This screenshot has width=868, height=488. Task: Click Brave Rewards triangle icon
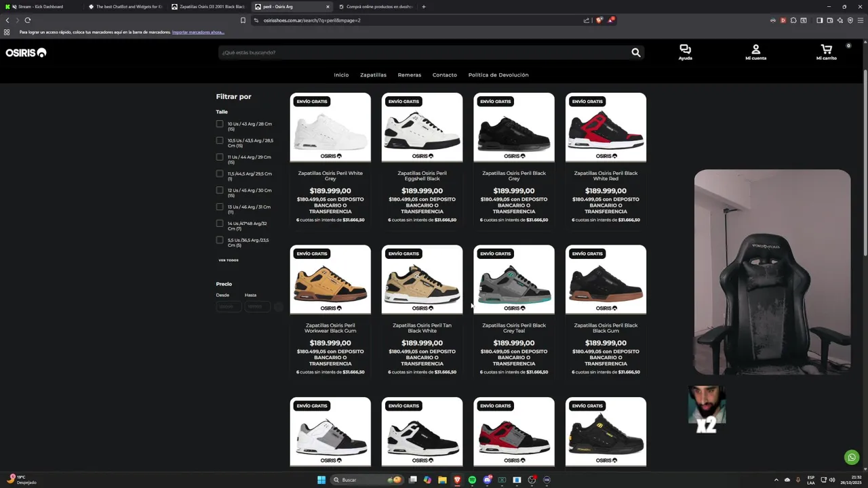point(610,20)
